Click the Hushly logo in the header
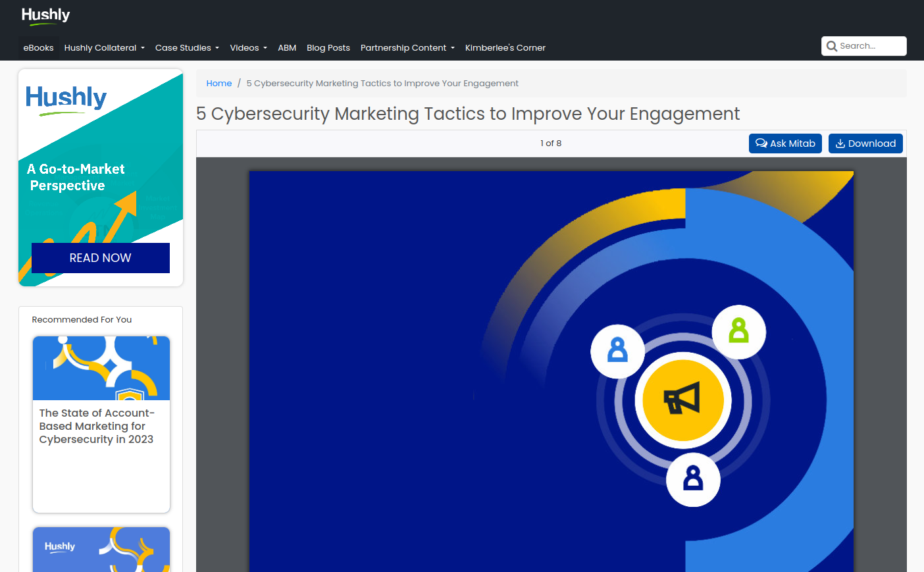This screenshot has width=924, height=572. 45,15
